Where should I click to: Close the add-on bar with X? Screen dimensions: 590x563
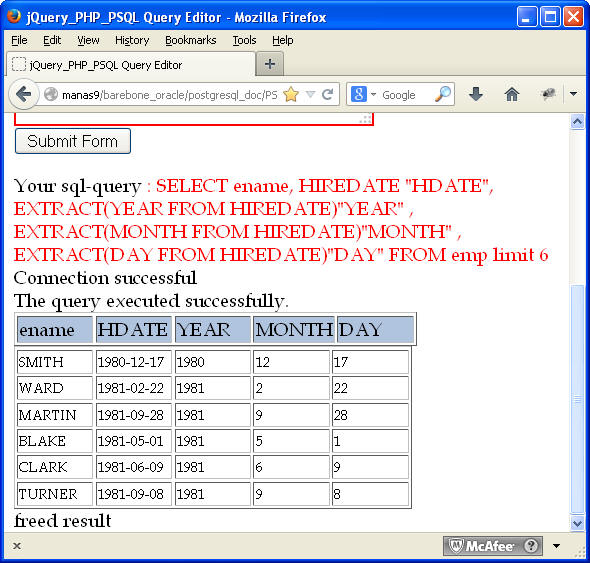click(x=17, y=546)
